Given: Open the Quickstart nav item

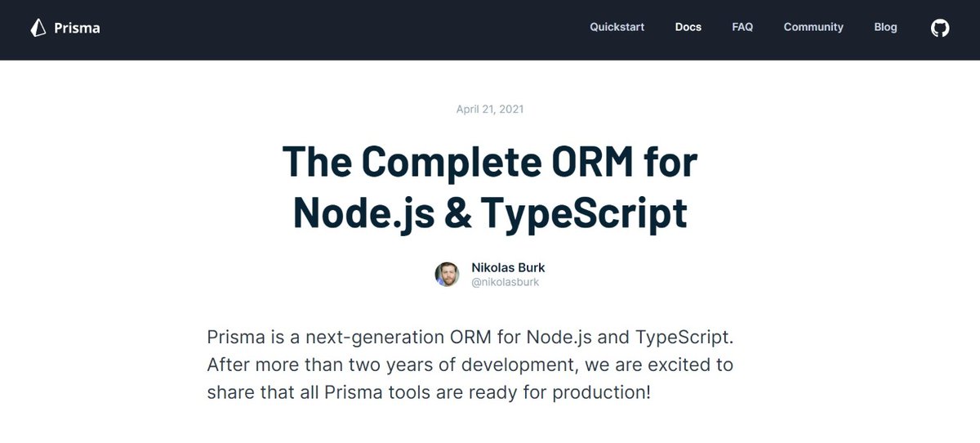Looking at the screenshot, I should [x=617, y=27].
